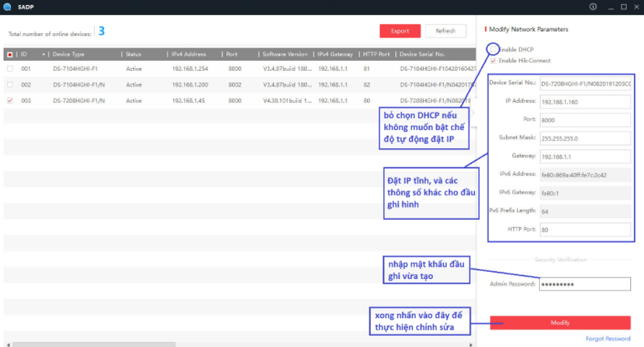Click the Port field showing 8000
Image resolution: width=644 pixels, height=347 pixels.
tap(585, 120)
